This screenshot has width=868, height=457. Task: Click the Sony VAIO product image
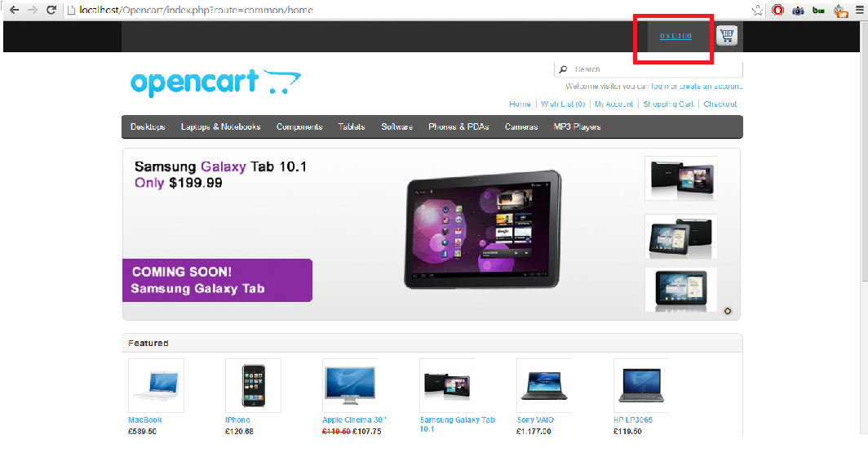(544, 385)
